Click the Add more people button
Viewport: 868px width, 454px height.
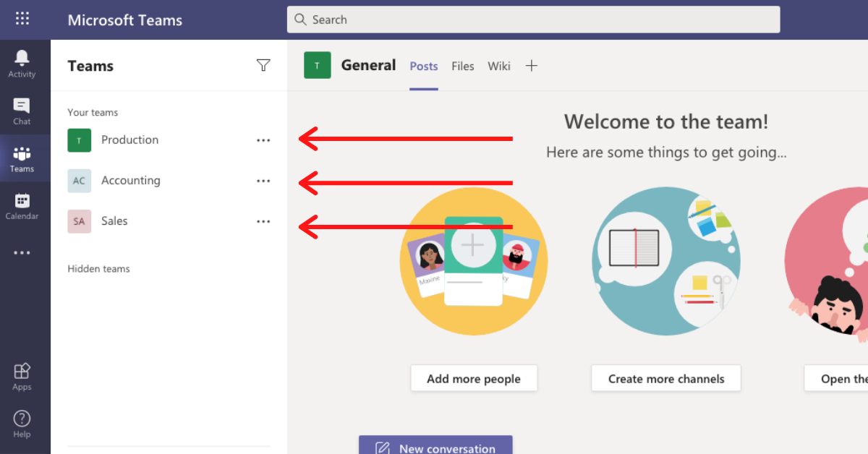[474, 379]
